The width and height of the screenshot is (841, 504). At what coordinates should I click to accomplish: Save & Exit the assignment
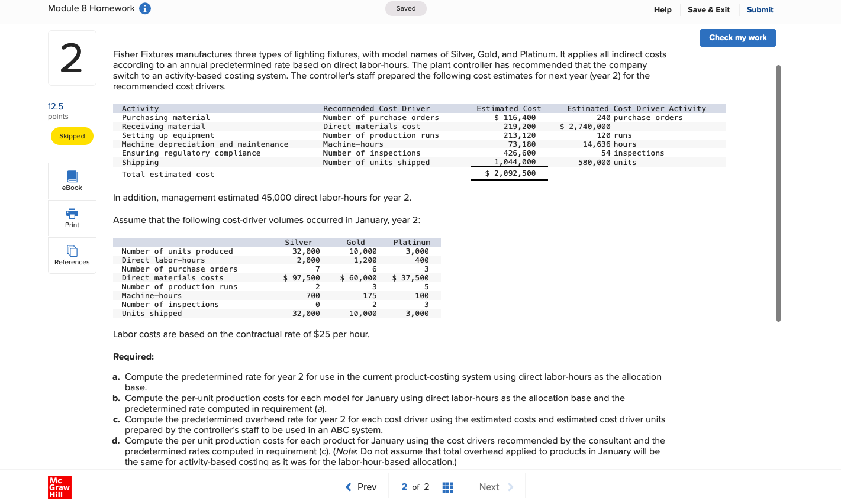708,9
